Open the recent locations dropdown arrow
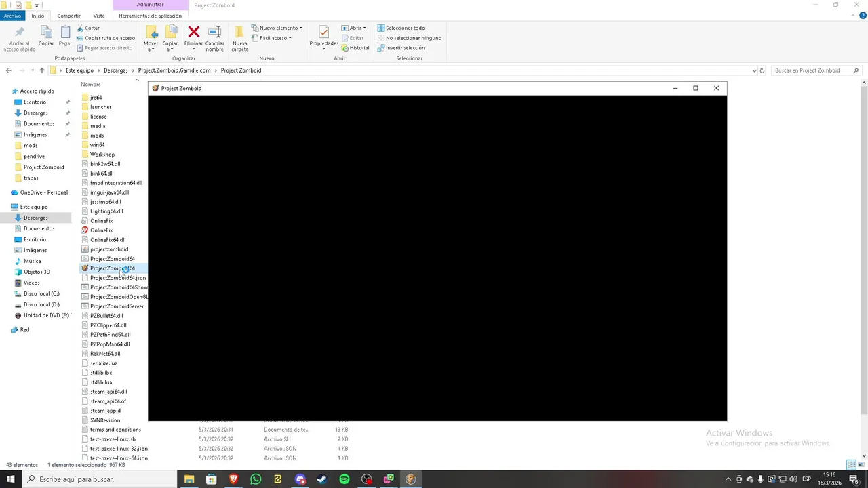Image resolution: width=868 pixels, height=488 pixels. coord(33,70)
